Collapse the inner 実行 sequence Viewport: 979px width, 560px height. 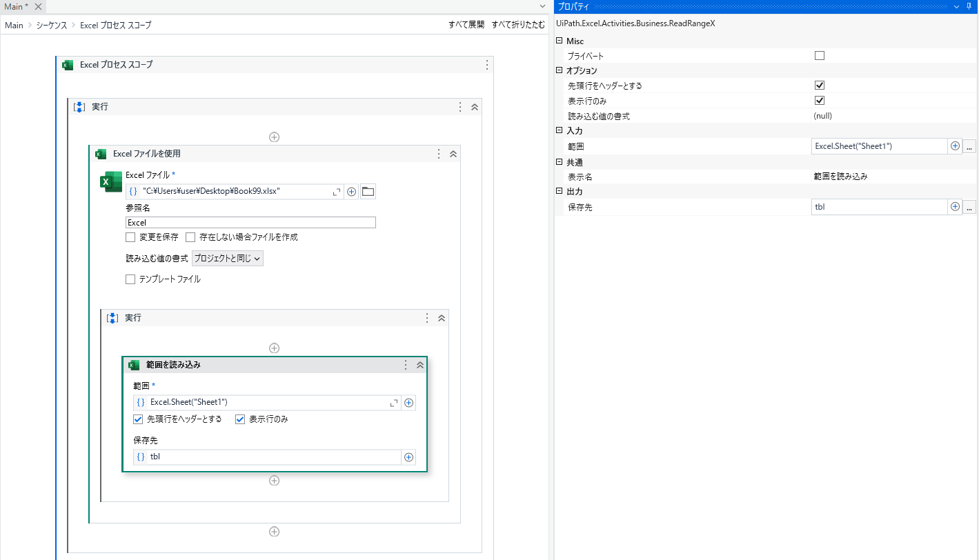pos(442,318)
